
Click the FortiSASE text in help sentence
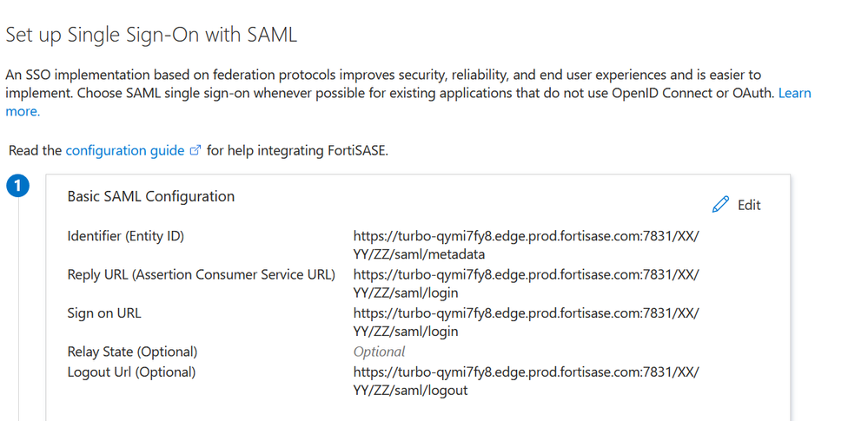tap(353, 150)
